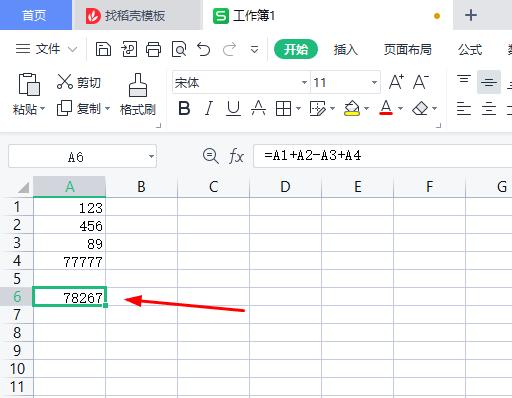512x398 pixels.
Task: Increase font size with A+ icon
Action: pyautogui.click(x=396, y=82)
